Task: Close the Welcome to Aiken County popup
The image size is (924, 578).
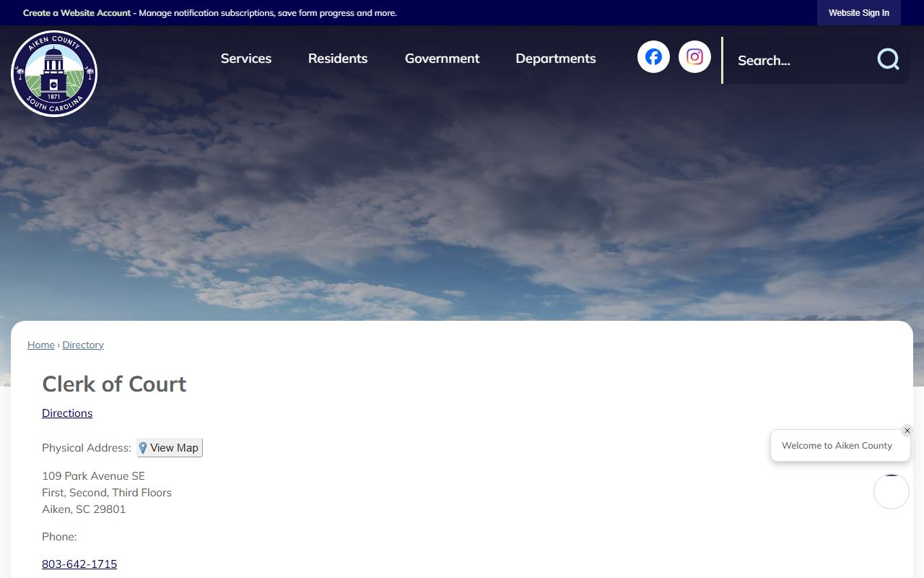Action: (907, 431)
